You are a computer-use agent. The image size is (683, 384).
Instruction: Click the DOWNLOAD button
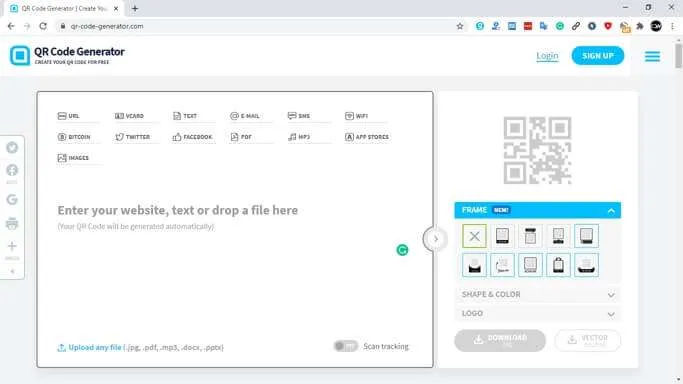point(500,340)
